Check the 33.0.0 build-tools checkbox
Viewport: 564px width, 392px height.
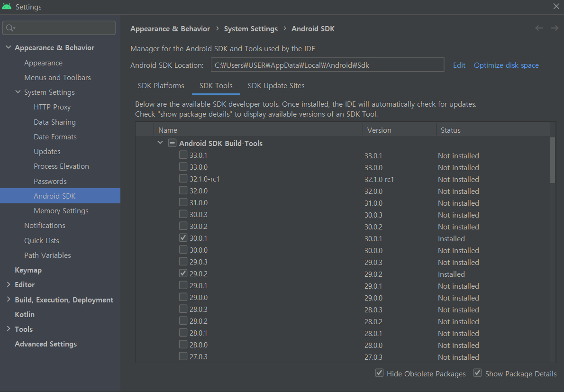(x=183, y=167)
